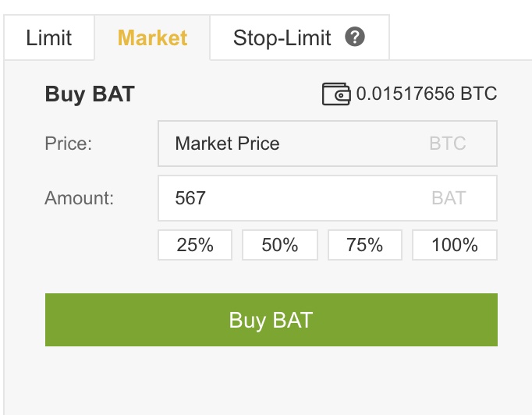Click the question mark help icon
The width and height of the screenshot is (532, 415).
pos(355,37)
